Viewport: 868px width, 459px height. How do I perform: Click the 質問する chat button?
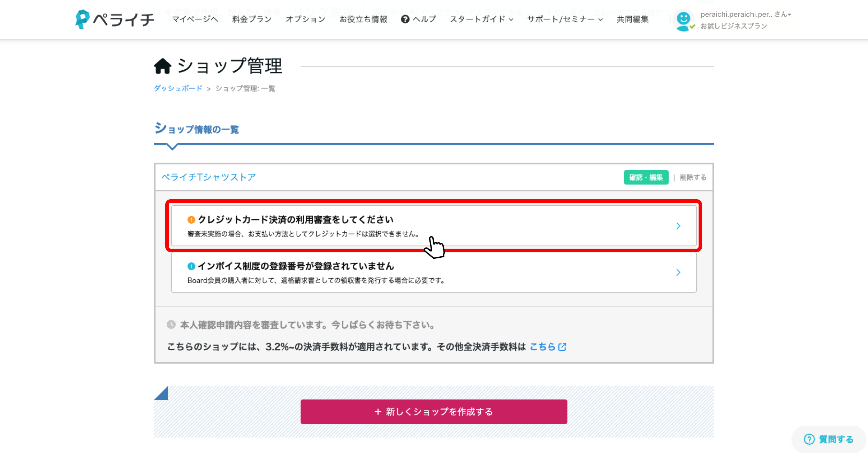pyautogui.click(x=828, y=439)
